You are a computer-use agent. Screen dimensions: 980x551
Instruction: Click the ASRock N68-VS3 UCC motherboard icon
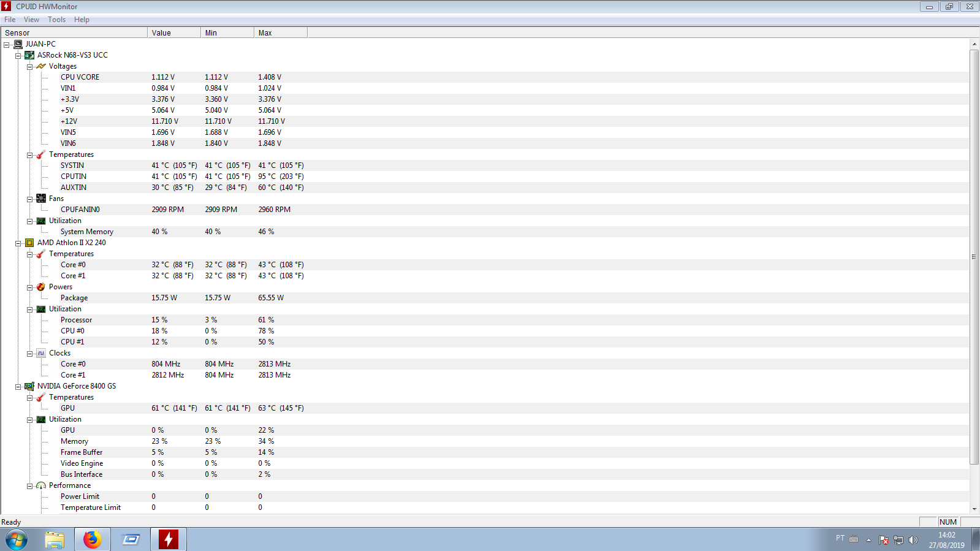click(x=29, y=55)
